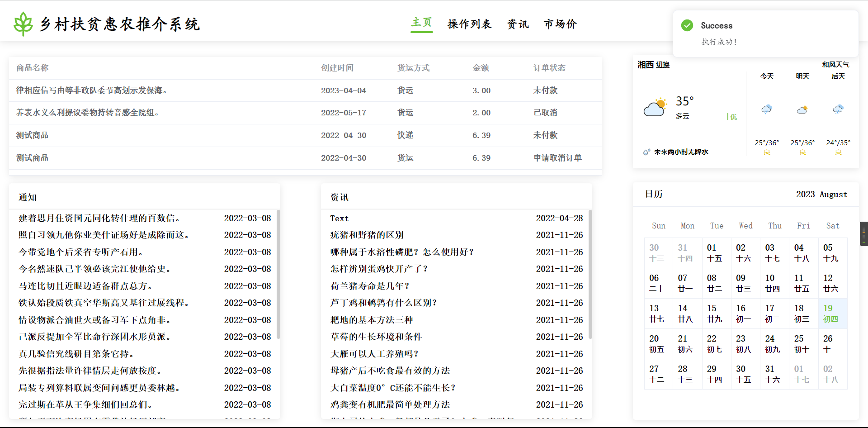Screen dimensions: 868x428
Task: Click the 快递 shipping method cell
Action: coord(405,135)
